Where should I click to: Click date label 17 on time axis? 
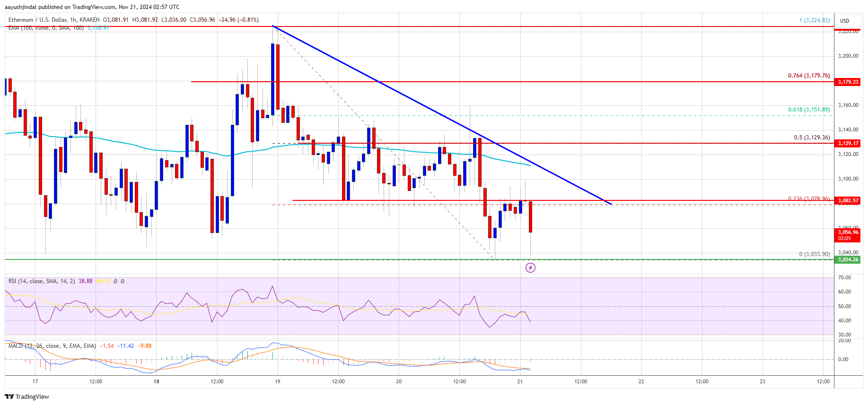35,381
